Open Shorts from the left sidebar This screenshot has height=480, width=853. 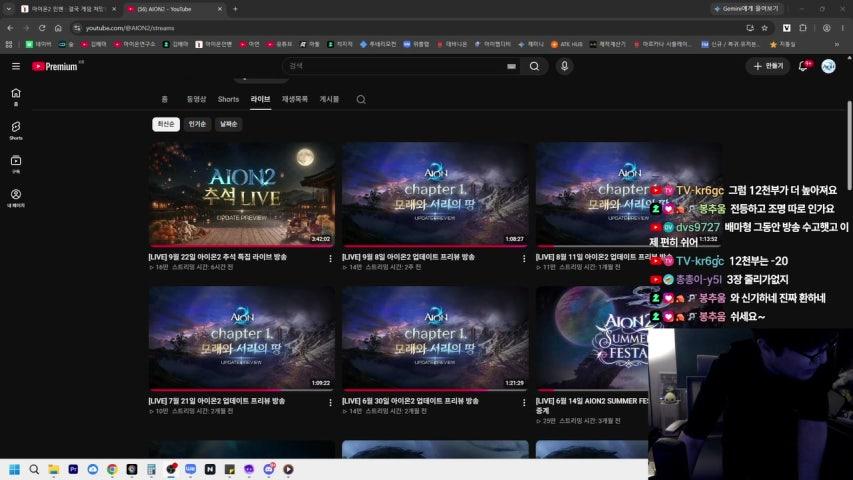16,131
